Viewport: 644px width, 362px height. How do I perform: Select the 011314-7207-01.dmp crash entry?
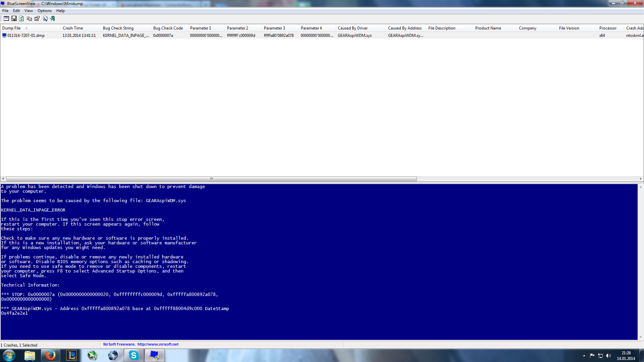[x=26, y=36]
